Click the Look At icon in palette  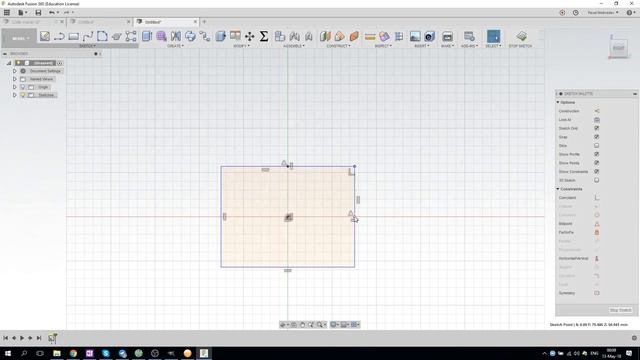597,120
